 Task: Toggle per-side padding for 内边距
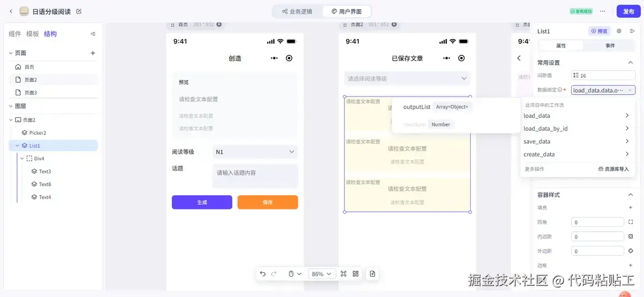[x=631, y=236]
